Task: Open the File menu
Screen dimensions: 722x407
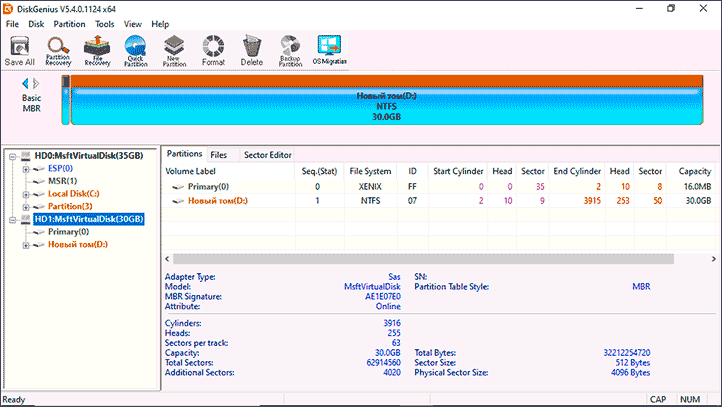Action: pos(12,24)
